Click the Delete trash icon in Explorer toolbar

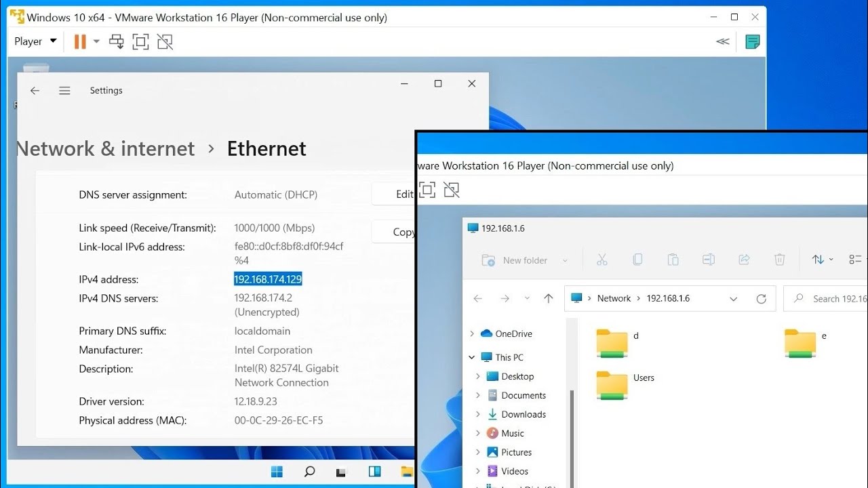click(780, 260)
